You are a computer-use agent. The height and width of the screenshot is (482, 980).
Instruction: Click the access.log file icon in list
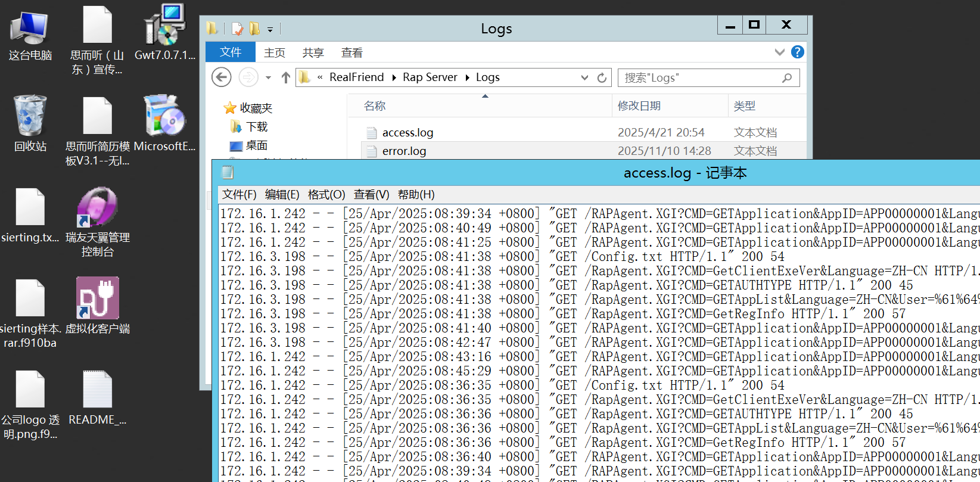tap(372, 133)
